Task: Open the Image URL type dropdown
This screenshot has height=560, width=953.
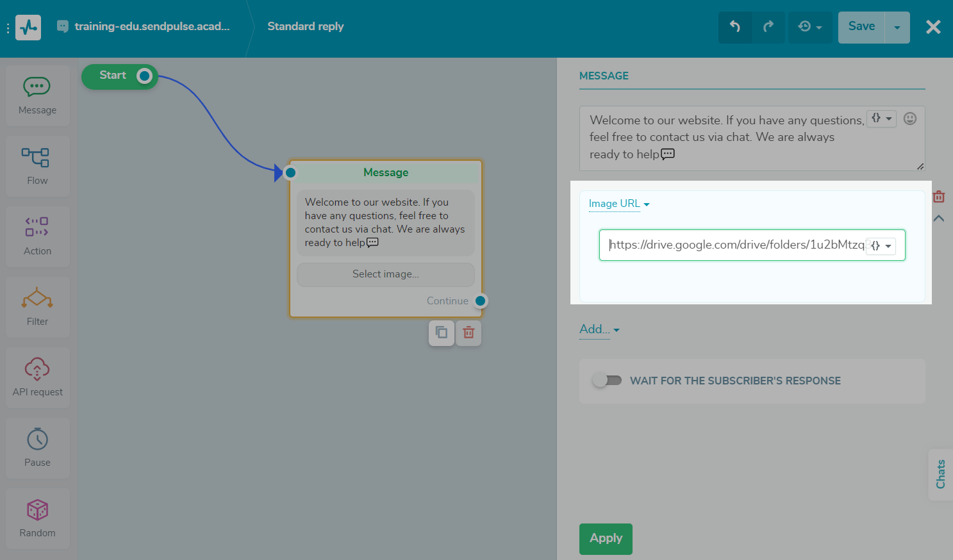Action: coord(618,203)
